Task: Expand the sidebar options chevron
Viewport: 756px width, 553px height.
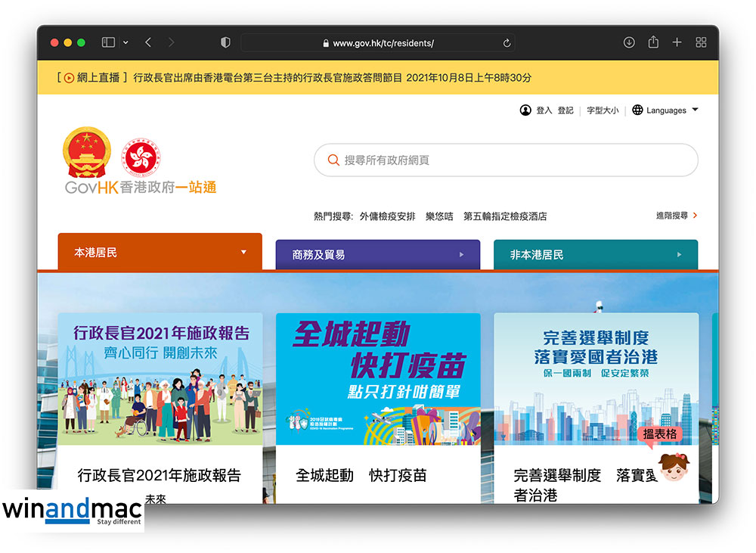Action: (x=125, y=42)
